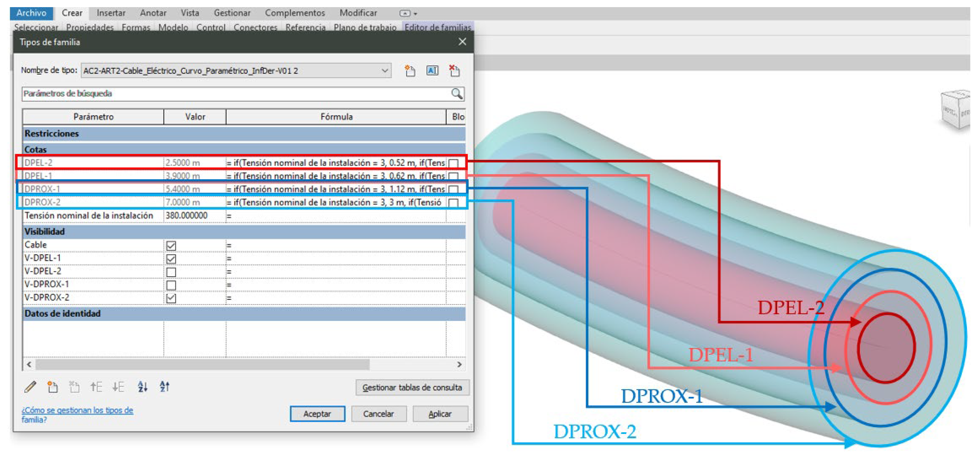The height and width of the screenshot is (457, 980).
Task: Open the Insertar ribbon tab
Action: (111, 13)
